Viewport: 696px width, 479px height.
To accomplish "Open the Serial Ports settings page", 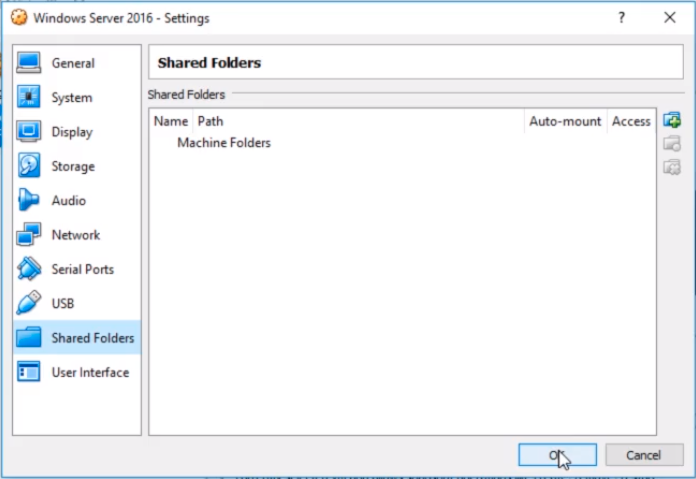I will click(x=77, y=269).
